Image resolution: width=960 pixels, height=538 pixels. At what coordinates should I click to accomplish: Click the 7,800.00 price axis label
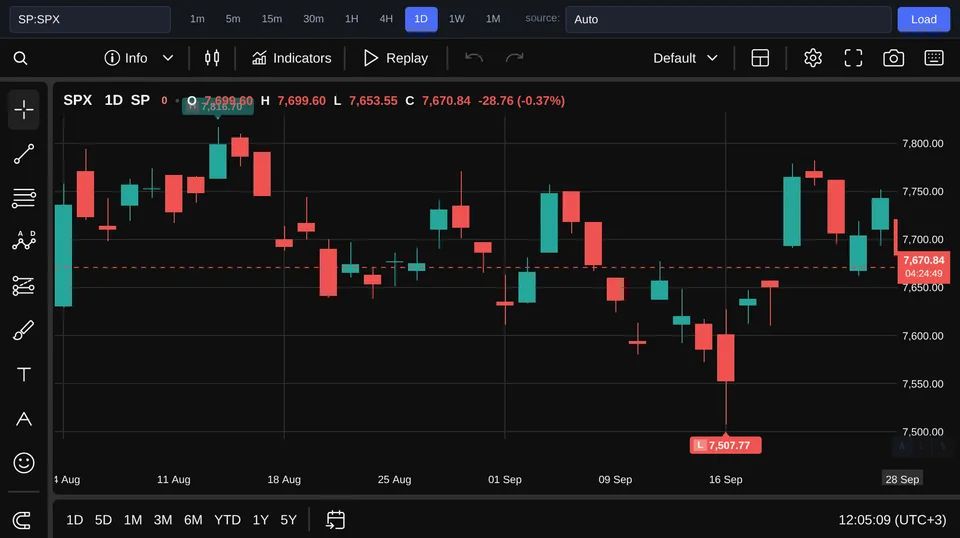[x=923, y=143]
